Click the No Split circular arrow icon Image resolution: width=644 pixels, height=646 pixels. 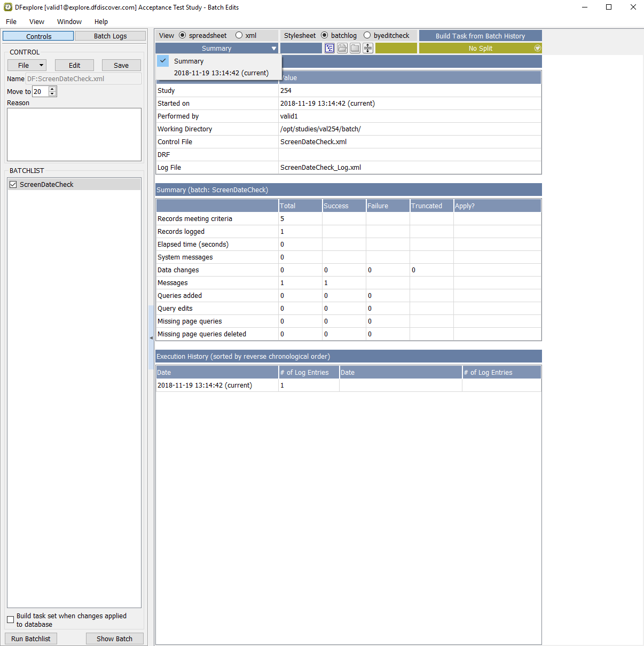point(537,49)
